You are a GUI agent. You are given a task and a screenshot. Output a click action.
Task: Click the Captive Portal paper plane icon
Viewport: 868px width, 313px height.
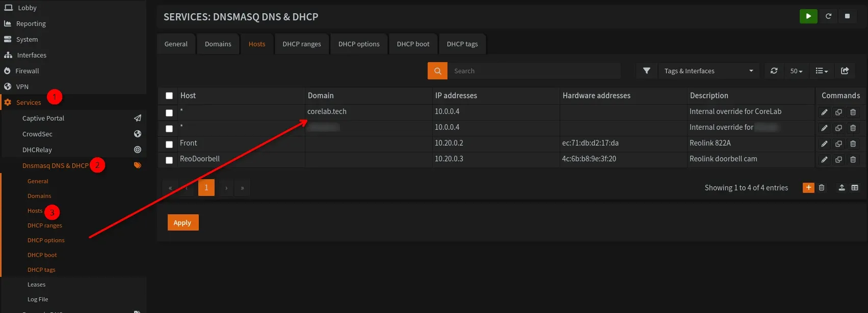(x=138, y=118)
